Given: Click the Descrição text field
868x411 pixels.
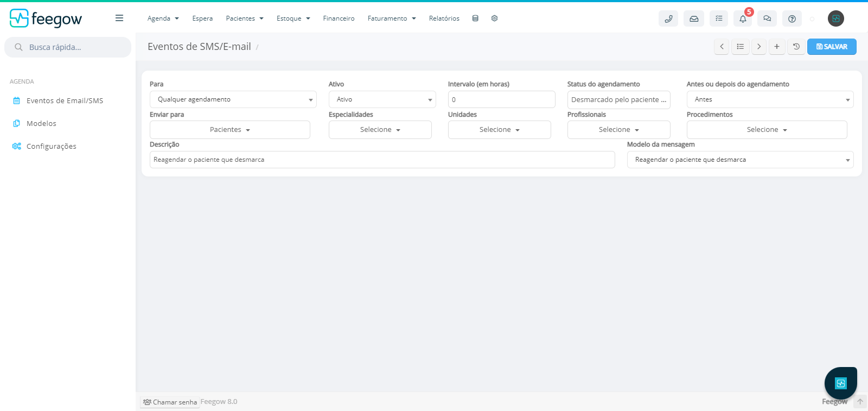Looking at the screenshot, I should click(x=382, y=160).
